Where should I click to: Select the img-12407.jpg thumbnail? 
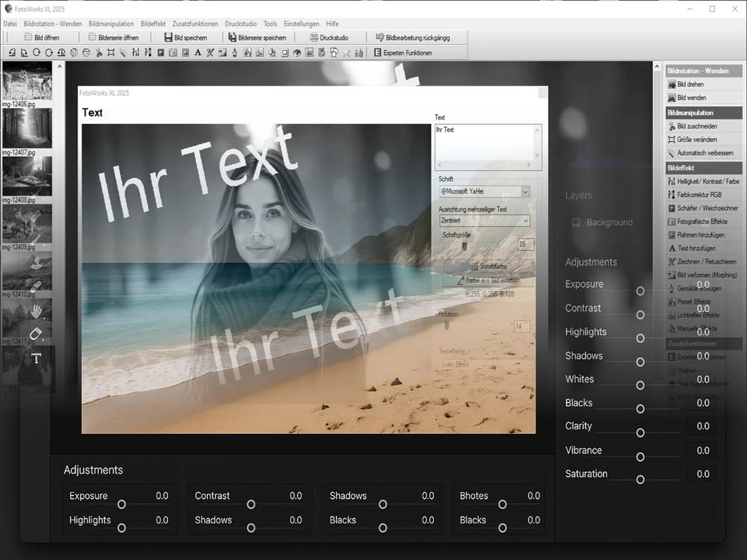(27, 128)
